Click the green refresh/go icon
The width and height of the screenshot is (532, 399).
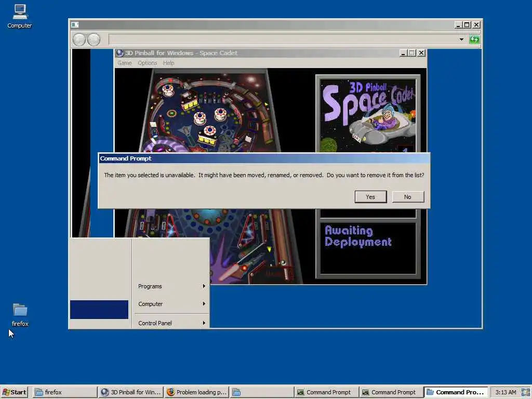474,39
